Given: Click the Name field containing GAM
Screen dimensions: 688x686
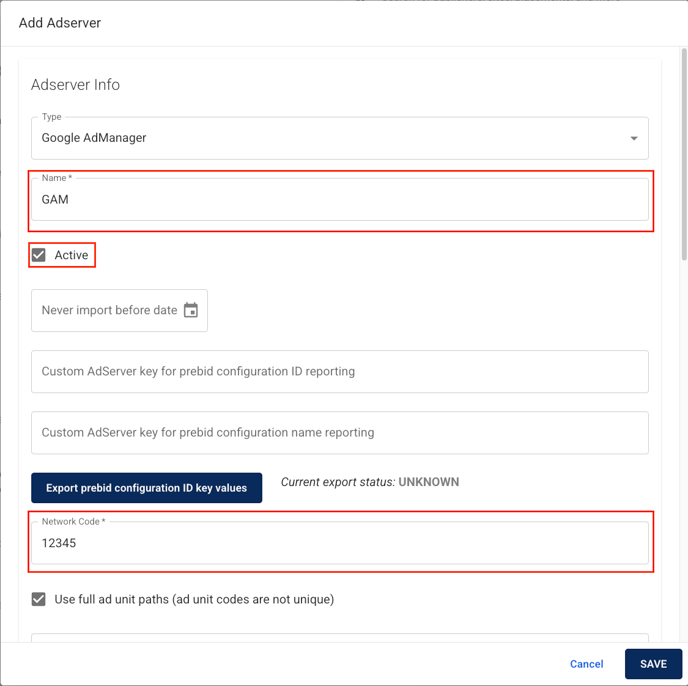Looking at the screenshot, I should (340, 199).
